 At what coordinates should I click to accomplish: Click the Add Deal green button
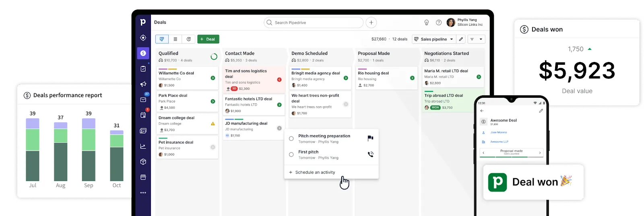pyautogui.click(x=208, y=39)
